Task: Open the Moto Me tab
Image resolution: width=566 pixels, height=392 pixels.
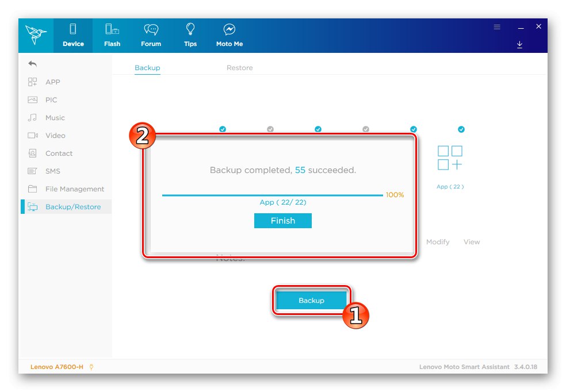Action: (229, 35)
